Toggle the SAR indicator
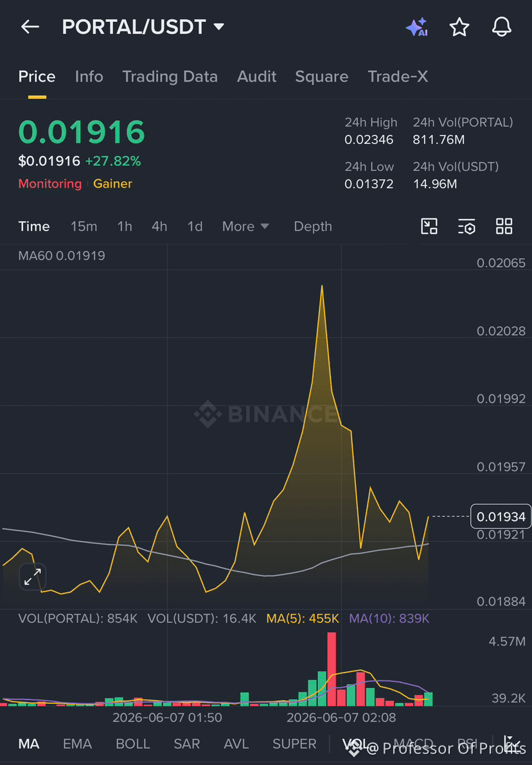The height and width of the screenshot is (765, 532). (x=186, y=744)
